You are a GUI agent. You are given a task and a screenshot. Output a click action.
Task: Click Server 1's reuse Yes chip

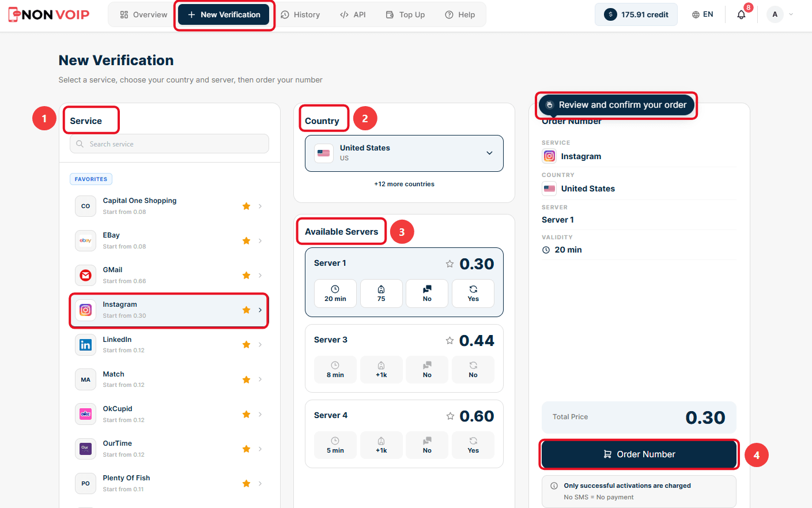point(473,293)
